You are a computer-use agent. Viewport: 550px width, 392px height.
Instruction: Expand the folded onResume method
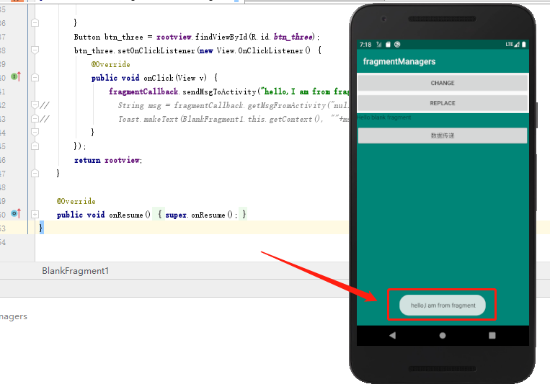(35, 214)
